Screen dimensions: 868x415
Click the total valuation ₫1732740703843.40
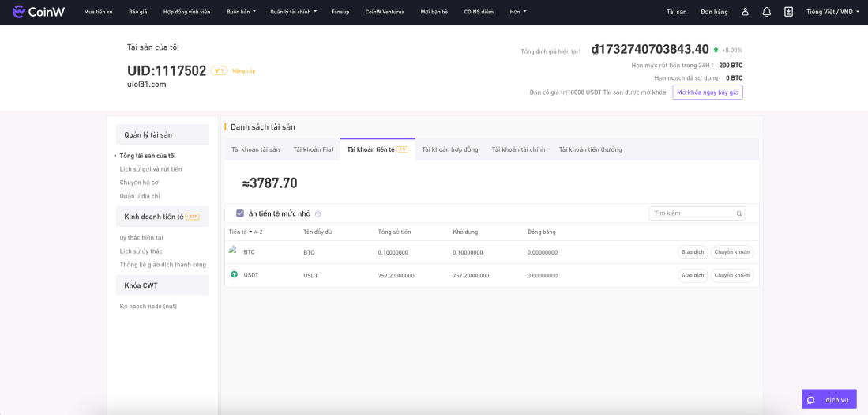[650, 50]
